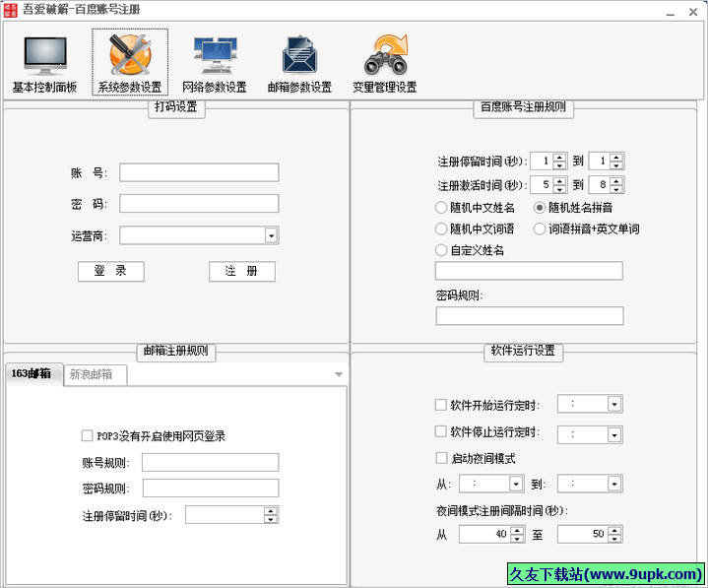Image resolution: width=708 pixels, height=588 pixels.
Task: Enable the 启动夜间模式 checkbox
Action: coord(441,458)
